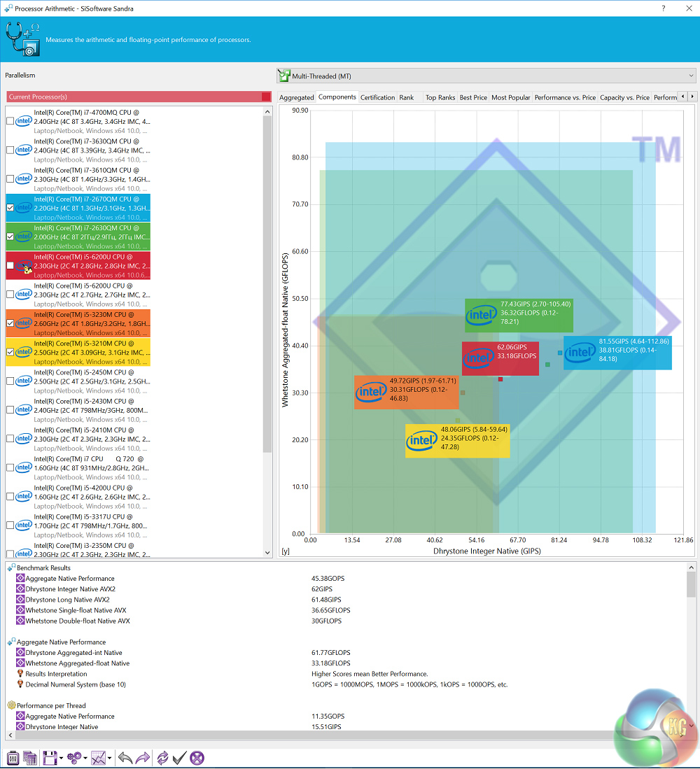Click processor list scroll-down arrow
The height and width of the screenshot is (769, 700).
click(267, 552)
